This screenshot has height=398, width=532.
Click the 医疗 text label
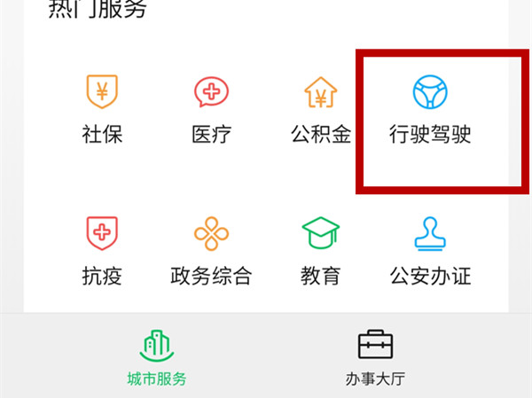211,135
